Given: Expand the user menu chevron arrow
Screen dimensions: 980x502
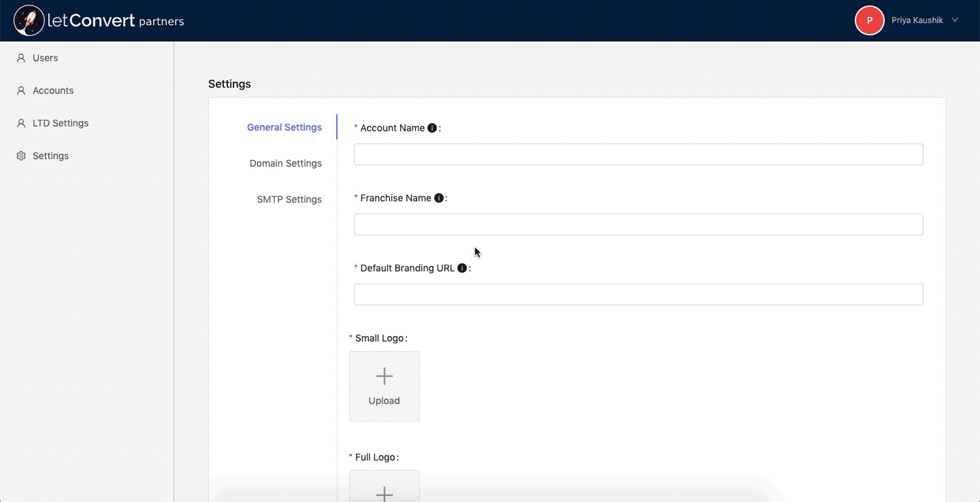Looking at the screenshot, I should [x=955, y=20].
